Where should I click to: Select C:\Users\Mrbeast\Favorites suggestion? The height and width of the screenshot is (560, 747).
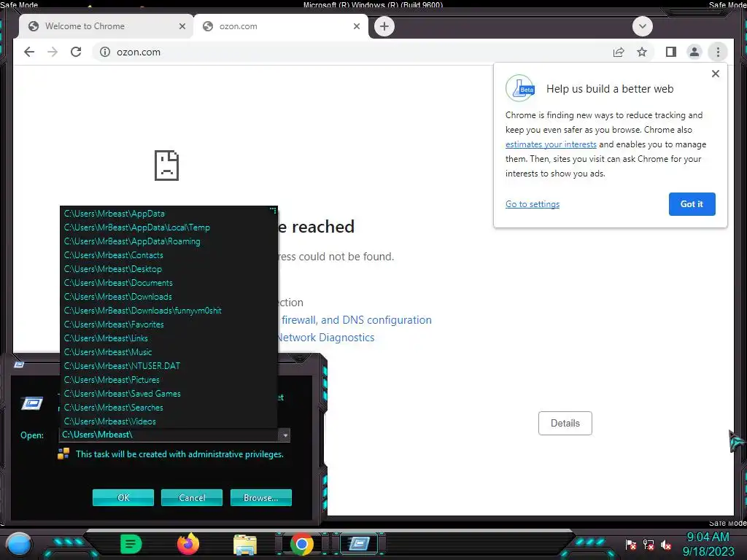[169, 324]
